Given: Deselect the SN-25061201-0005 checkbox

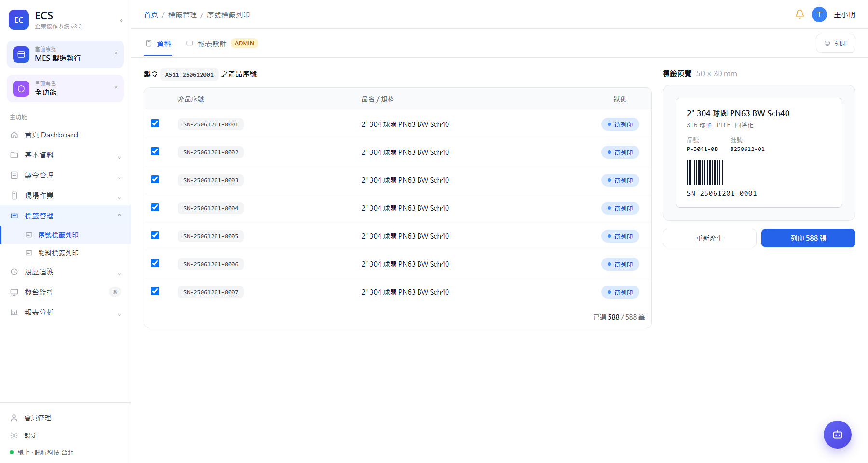Looking at the screenshot, I should [x=155, y=235].
